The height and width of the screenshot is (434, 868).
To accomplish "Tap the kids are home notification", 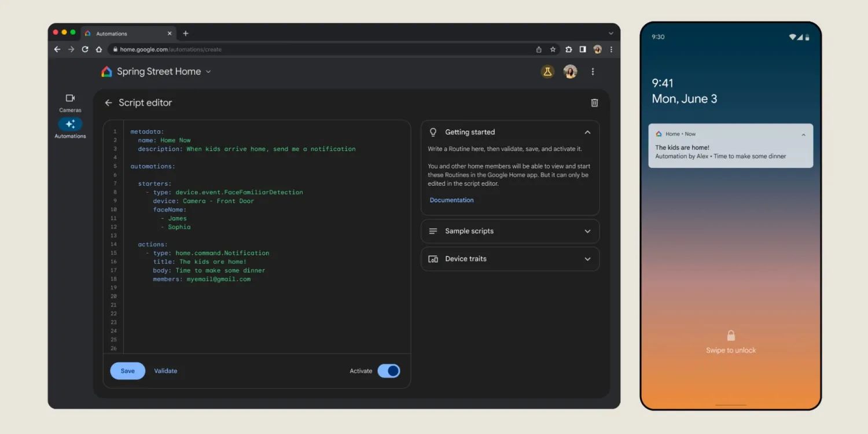I will click(x=730, y=148).
